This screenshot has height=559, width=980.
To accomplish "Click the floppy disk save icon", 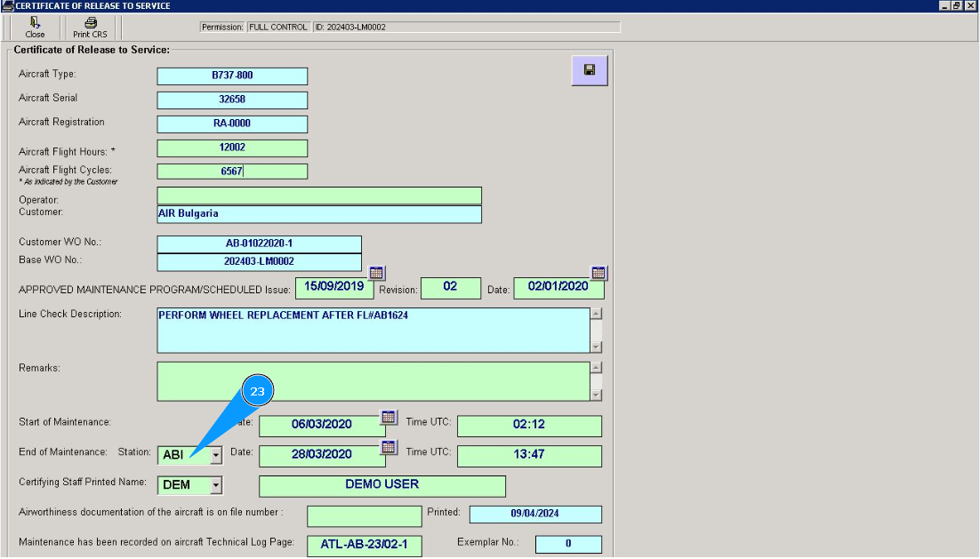I will coord(589,70).
